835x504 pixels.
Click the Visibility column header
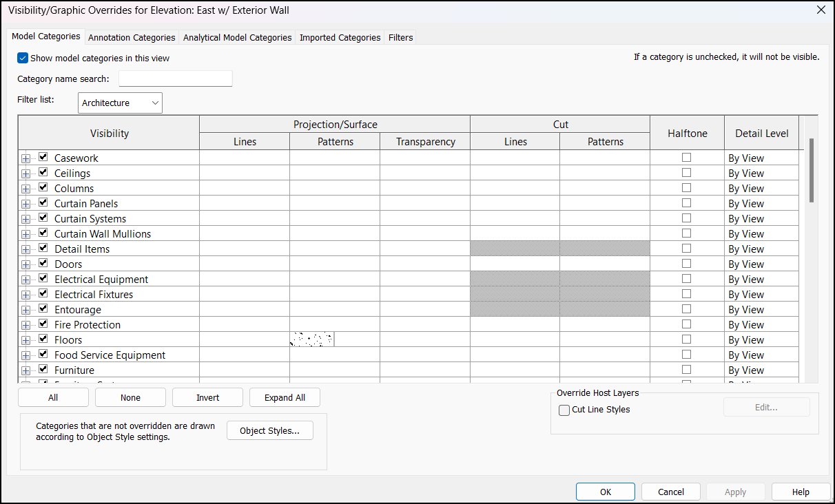coord(109,133)
